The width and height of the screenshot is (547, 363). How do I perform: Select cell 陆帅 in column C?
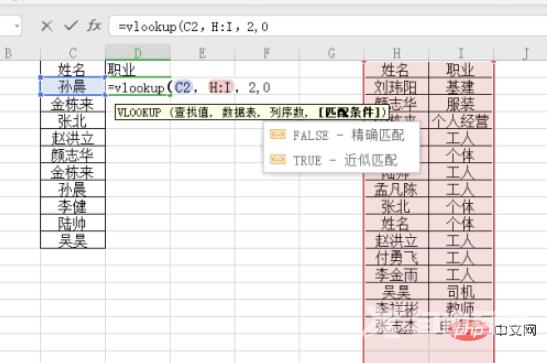(x=73, y=224)
